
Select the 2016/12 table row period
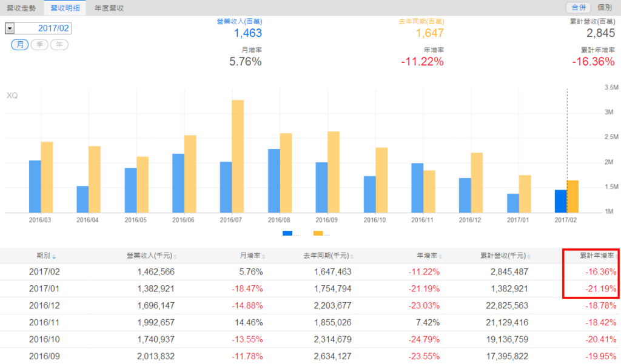tap(44, 306)
